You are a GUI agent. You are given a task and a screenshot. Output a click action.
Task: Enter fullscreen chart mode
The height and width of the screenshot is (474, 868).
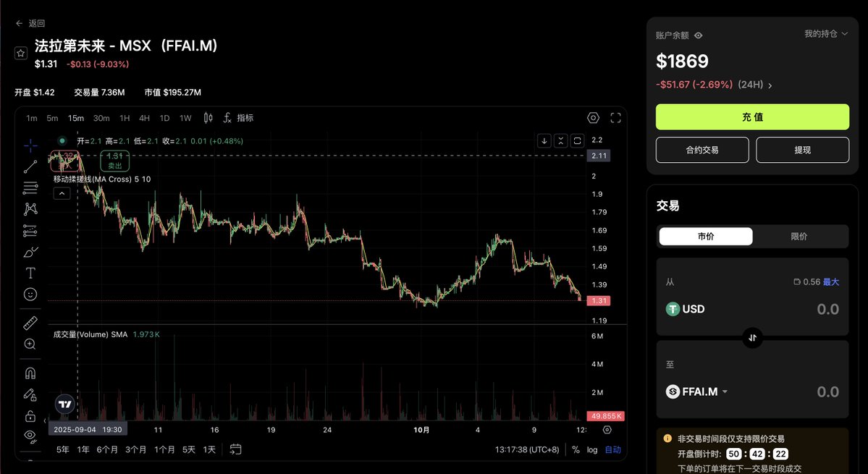(616, 118)
